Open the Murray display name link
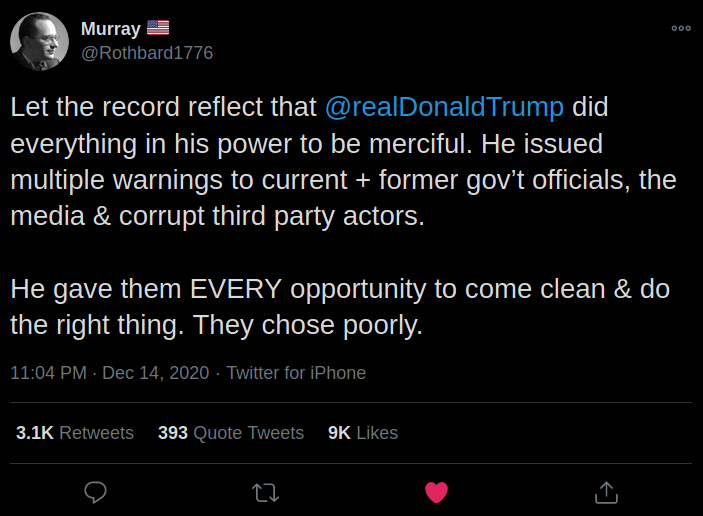The width and height of the screenshot is (703, 516). [x=110, y=29]
